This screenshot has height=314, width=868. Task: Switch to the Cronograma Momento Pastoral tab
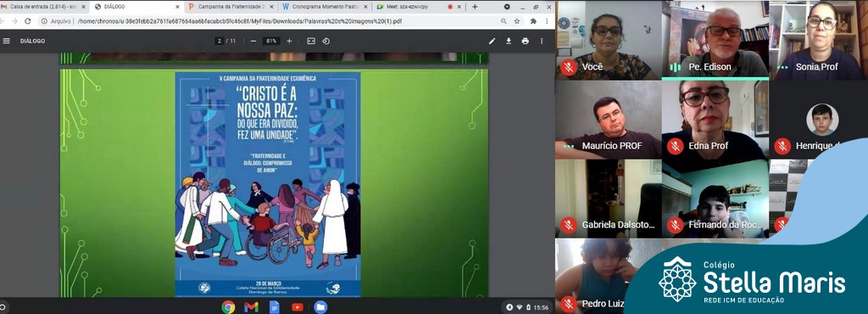pyautogui.click(x=323, y=7)
